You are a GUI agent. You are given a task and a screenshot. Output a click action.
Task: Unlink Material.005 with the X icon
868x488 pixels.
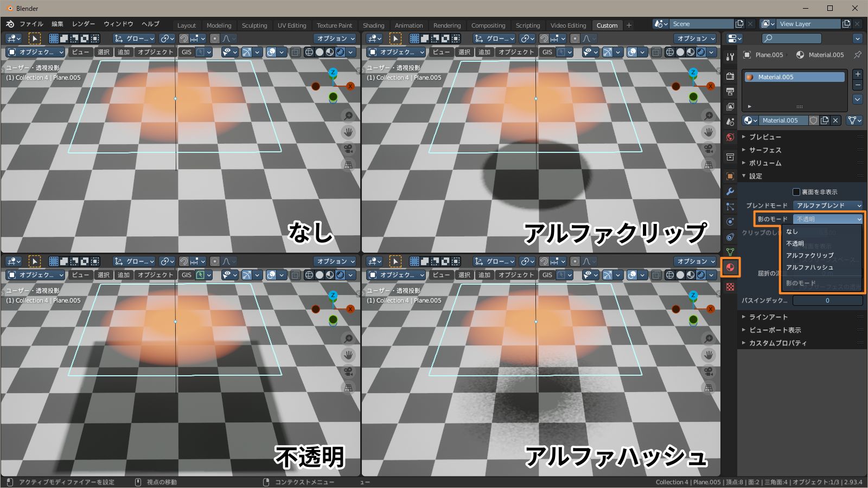835,120
